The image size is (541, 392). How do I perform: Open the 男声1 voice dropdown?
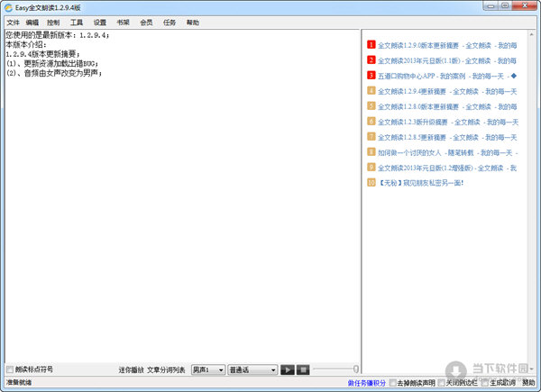pyautogui.click(x=208, y=369)
